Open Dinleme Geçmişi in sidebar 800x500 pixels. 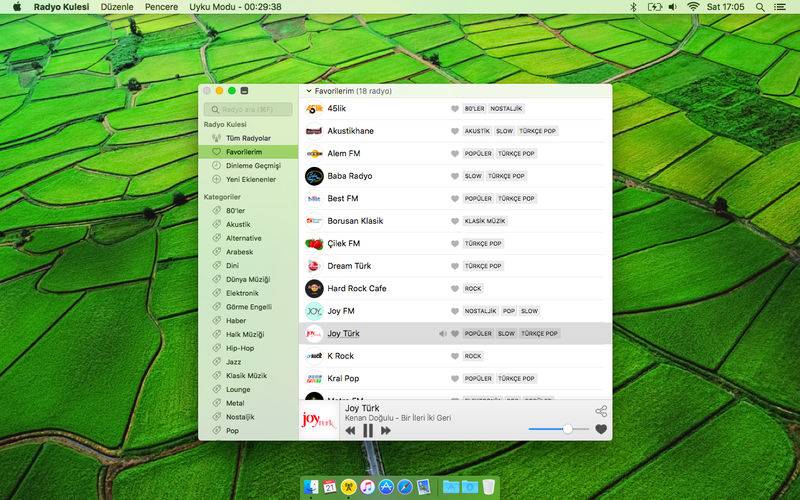[248, 166]
